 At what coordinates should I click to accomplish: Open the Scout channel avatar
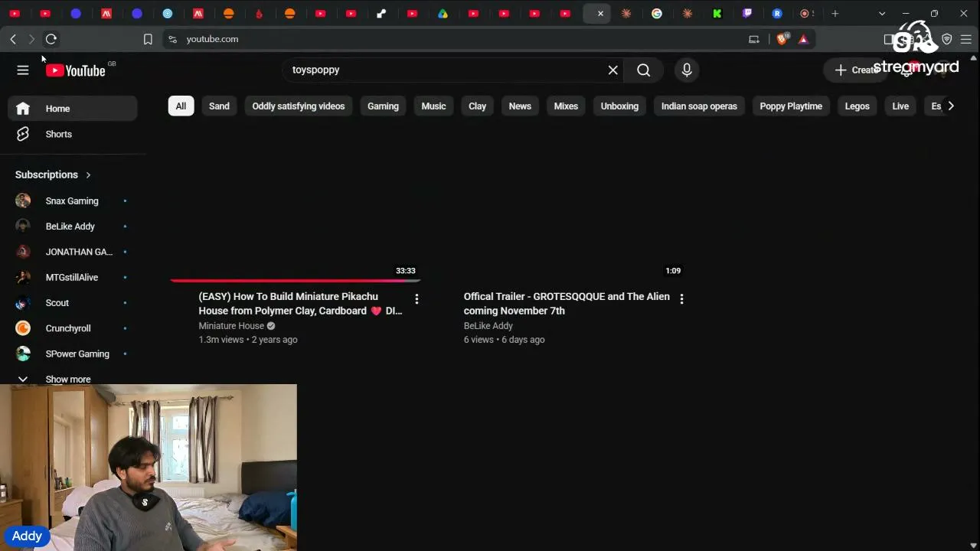23,303
